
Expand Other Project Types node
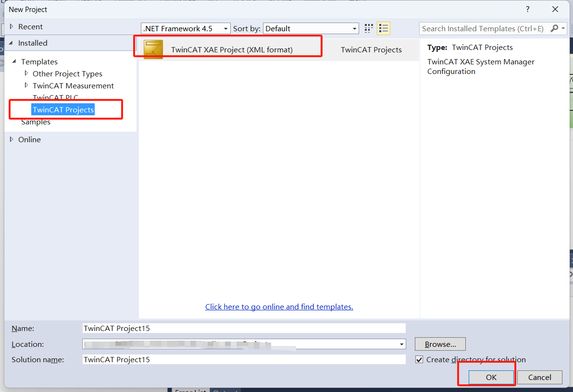click(x=26, y=73)
